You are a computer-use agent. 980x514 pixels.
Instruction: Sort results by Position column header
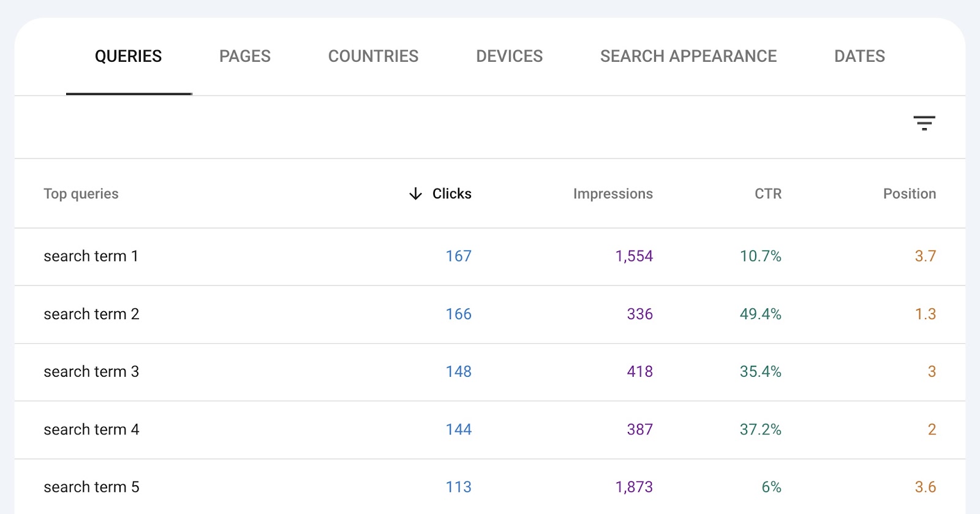pos(909,194)
